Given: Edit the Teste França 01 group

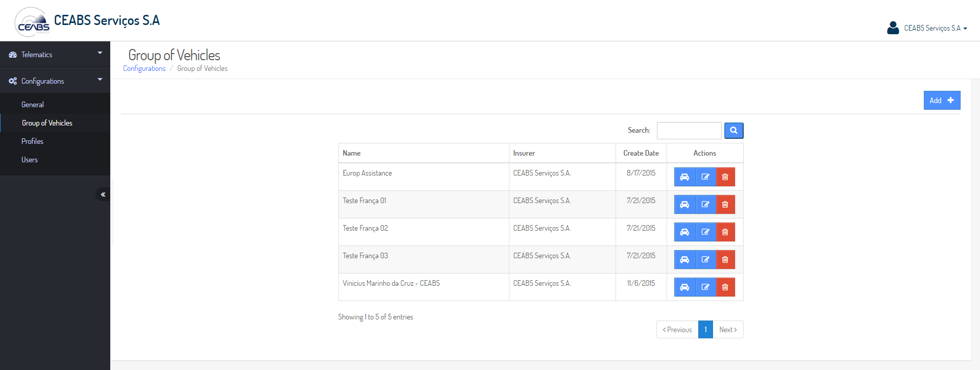Looking at the screenshot, I should pyautogui.click(x=705, y=205).
